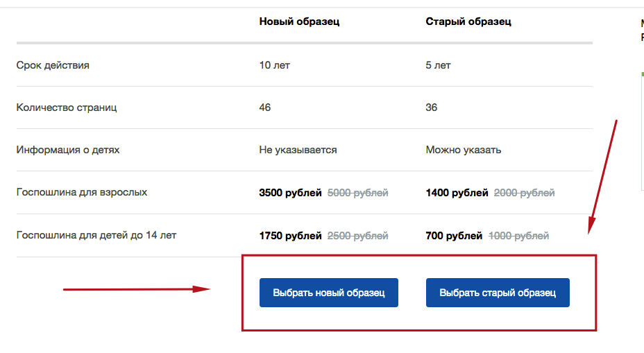The width and height of the screenshot is (644, 353).
Task: Click the crossed-out '5000 рублей' price
Action: (357, 193)
